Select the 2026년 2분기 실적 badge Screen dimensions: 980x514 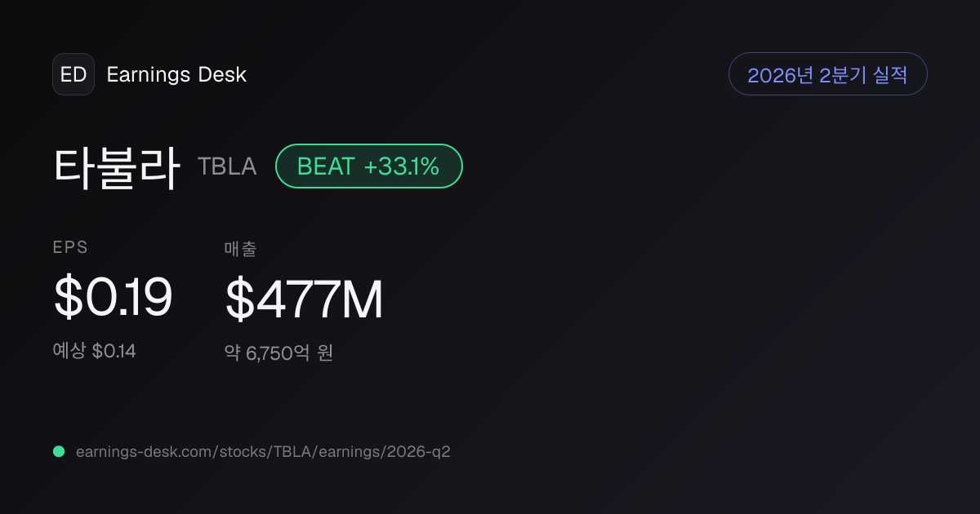pos(827,74)
